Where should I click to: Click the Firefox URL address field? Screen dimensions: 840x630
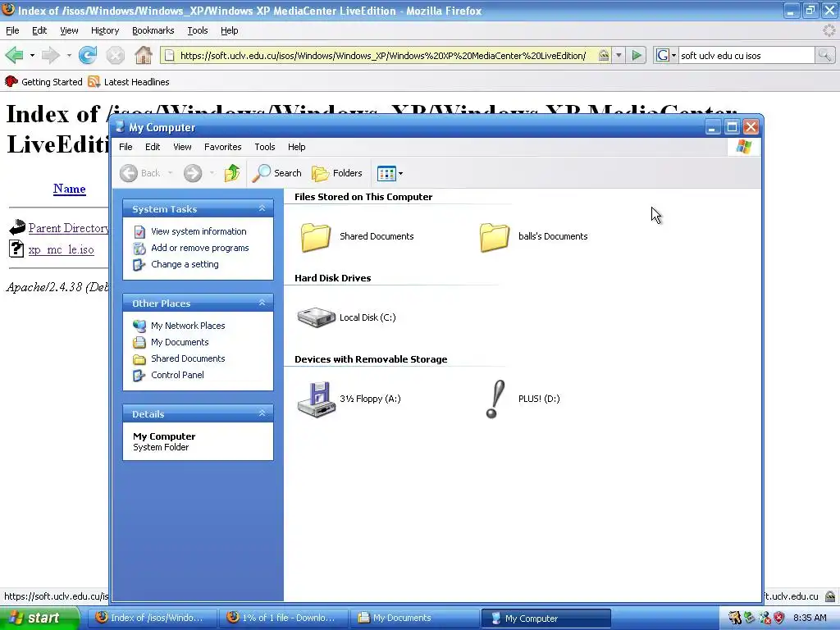point(382,55)
